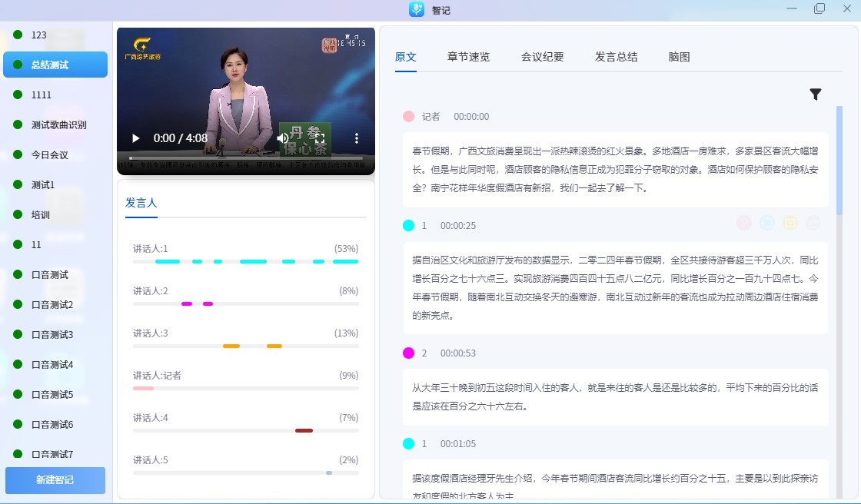Click the paragraph starting 据自治区文化和旅游厅
The image size is (861, 504).
615,287
